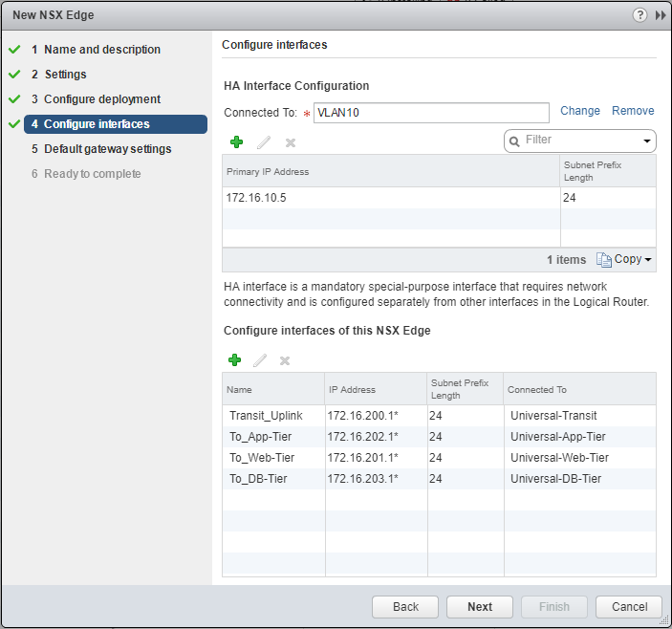
Task: Click the Connected To VLAN10 text field
Action: (x=430, y=113)
